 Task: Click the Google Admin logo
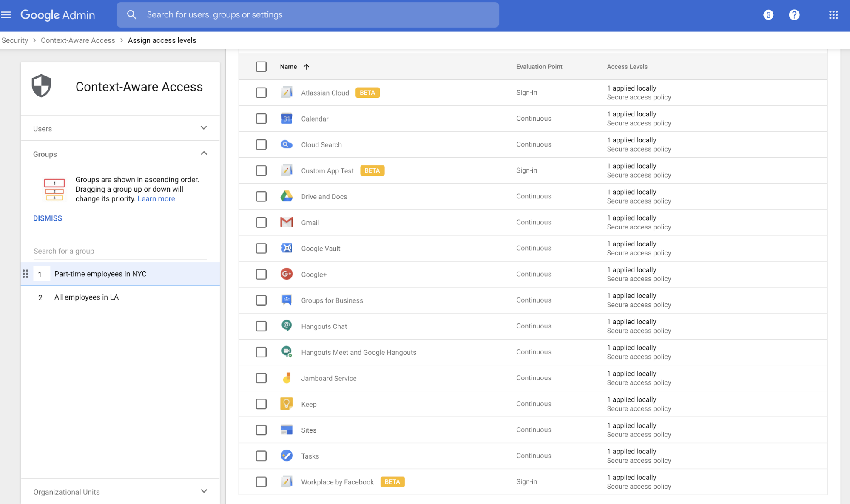(x=58, y=15)
